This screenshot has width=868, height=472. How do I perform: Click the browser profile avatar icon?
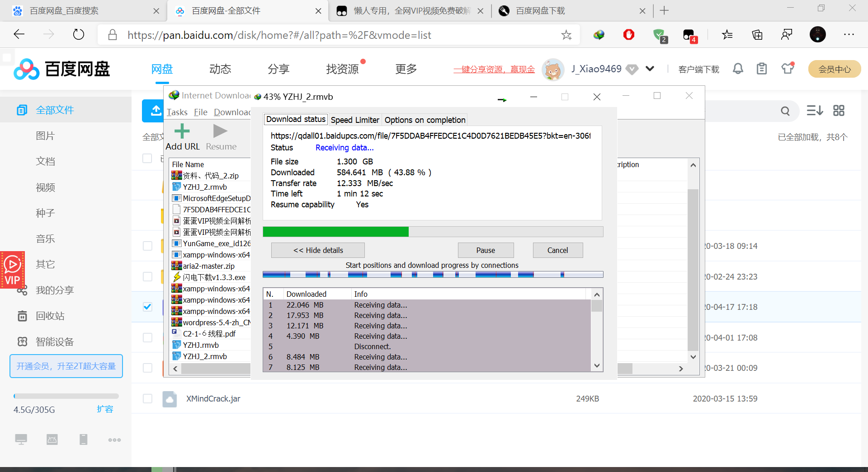(817, 34)
